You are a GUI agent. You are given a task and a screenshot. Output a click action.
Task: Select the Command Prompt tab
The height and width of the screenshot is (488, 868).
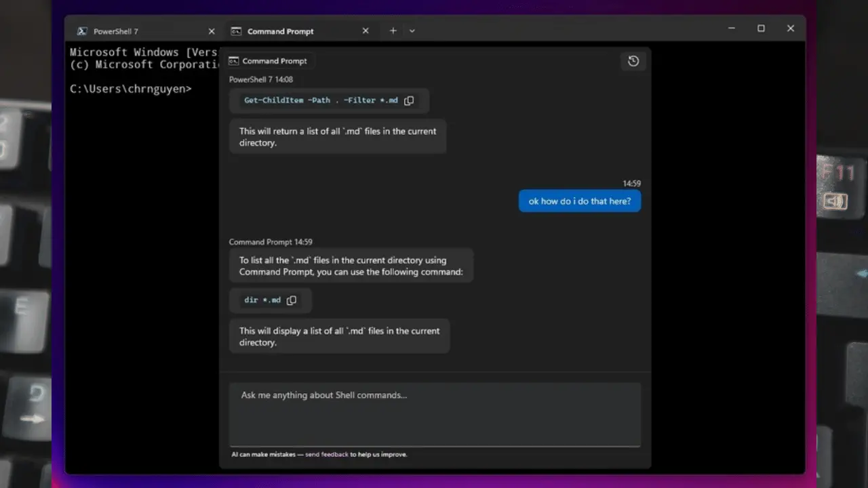tap(280, 31)
